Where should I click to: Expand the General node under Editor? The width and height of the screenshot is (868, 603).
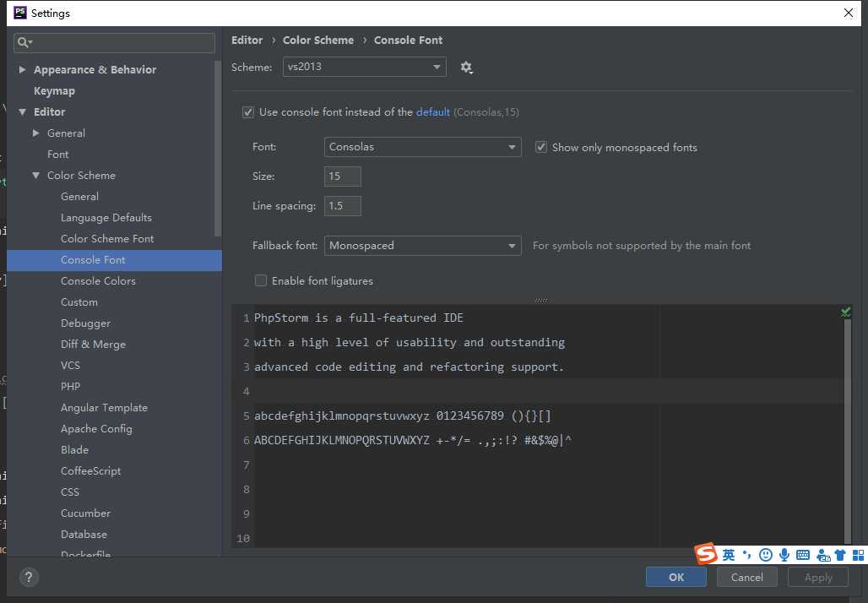[36, 133]
